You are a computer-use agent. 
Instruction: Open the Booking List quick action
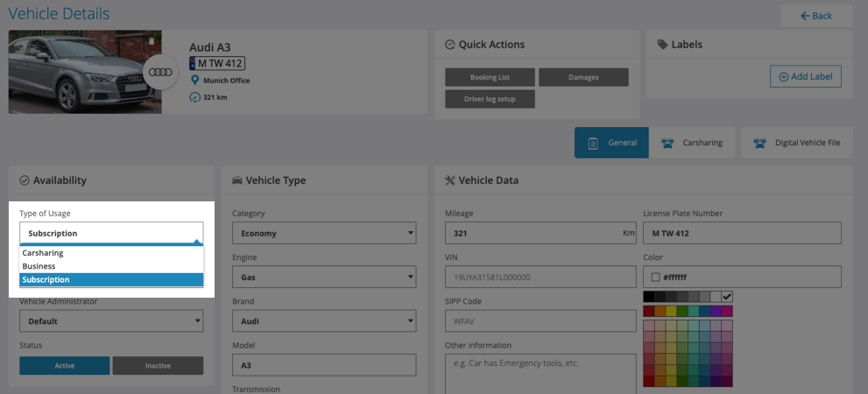[x=490, y=77]
